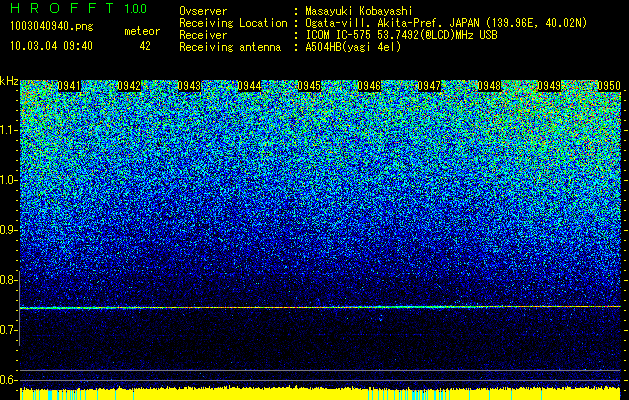The width and height of the screenshot is (629, 400).
Task: Click the Ogata-vill. Akita-Pref. JAPAN location text
Action: [x=446, y=23]
